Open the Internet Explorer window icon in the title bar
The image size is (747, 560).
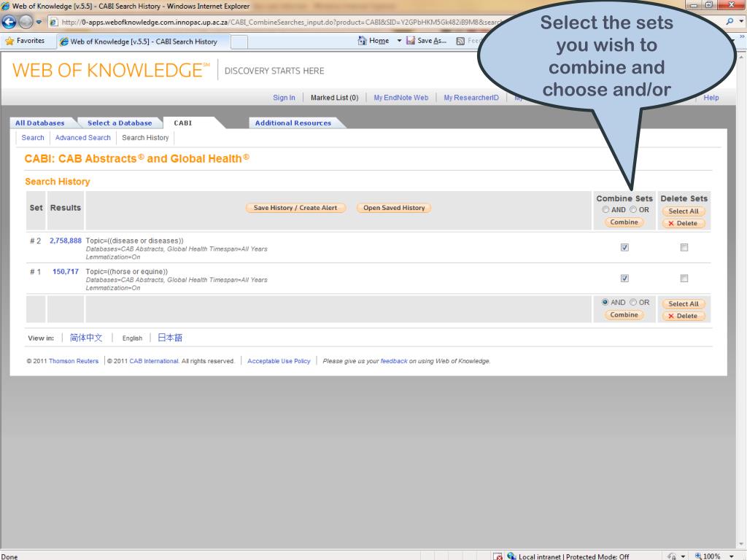click(x=5, y=6)
